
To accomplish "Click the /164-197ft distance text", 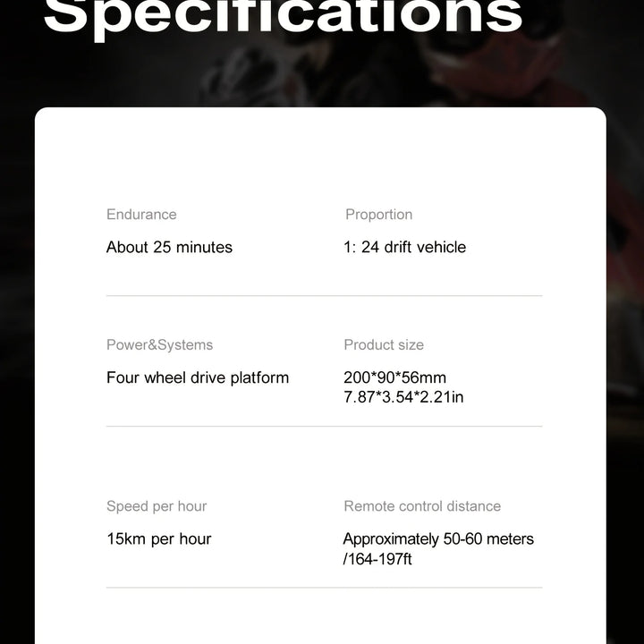I will pyautogui.click(x=377, y=559).
